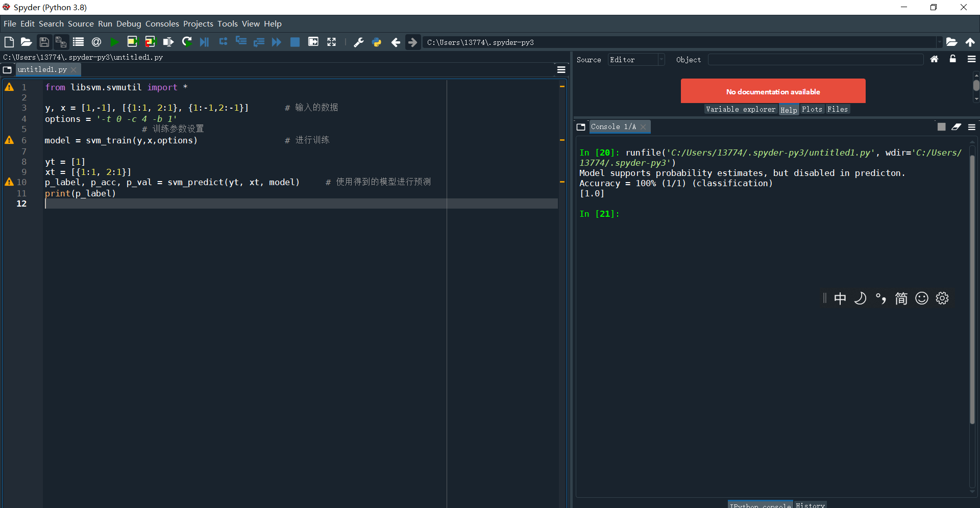Open the Help menu
Screen dimensions: 980x508
click(273, 24)
